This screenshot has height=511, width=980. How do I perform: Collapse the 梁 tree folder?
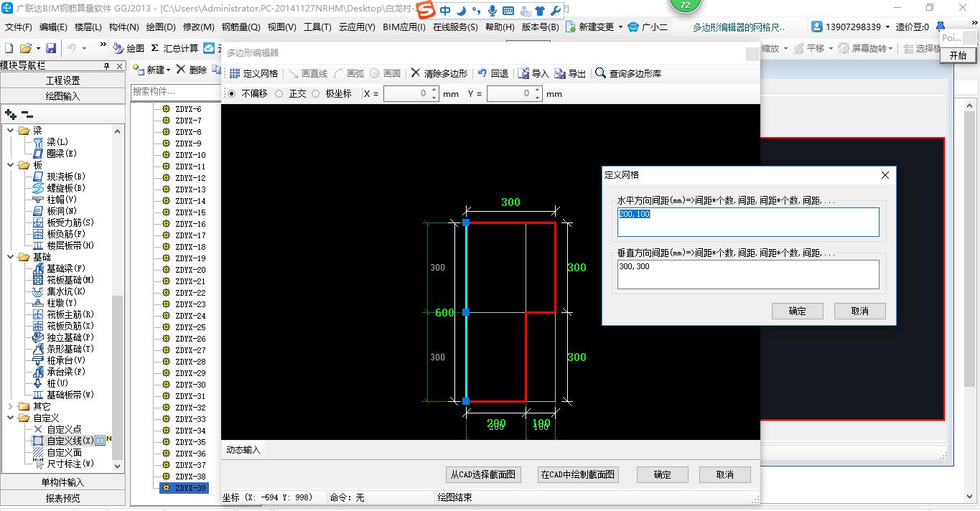[x=11, y=131]
